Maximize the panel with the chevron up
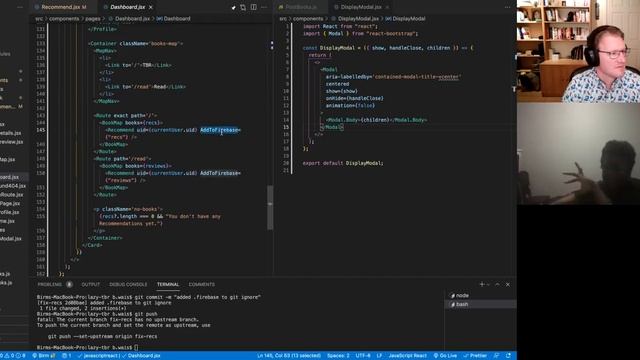Viewport: 640px width, 360px height. click(497, 284)
